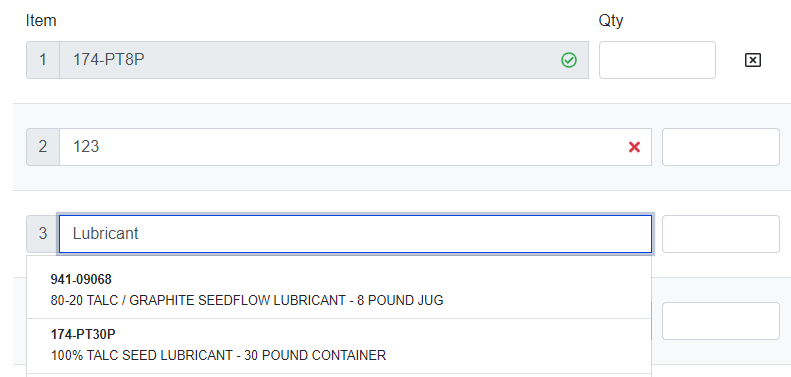Click the quantity field beside the Lubricant row
This screenshot has height=377, width=791.
coord(720,234)
